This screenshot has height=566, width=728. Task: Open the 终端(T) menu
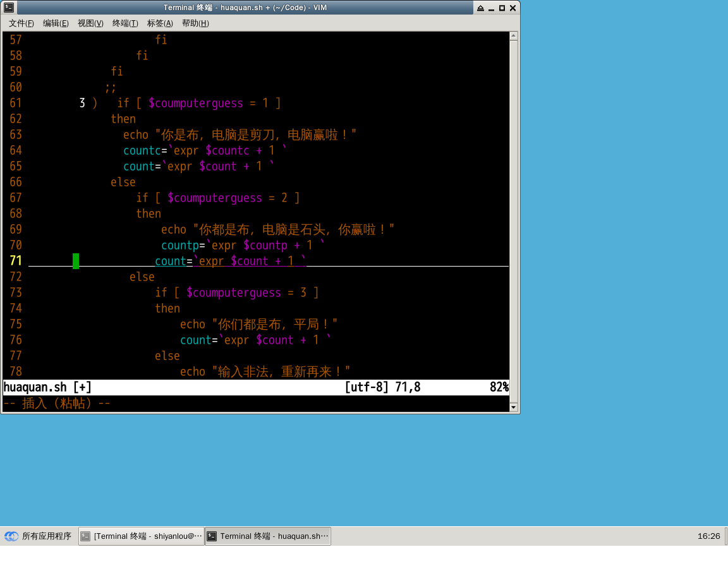click(125, 23)
